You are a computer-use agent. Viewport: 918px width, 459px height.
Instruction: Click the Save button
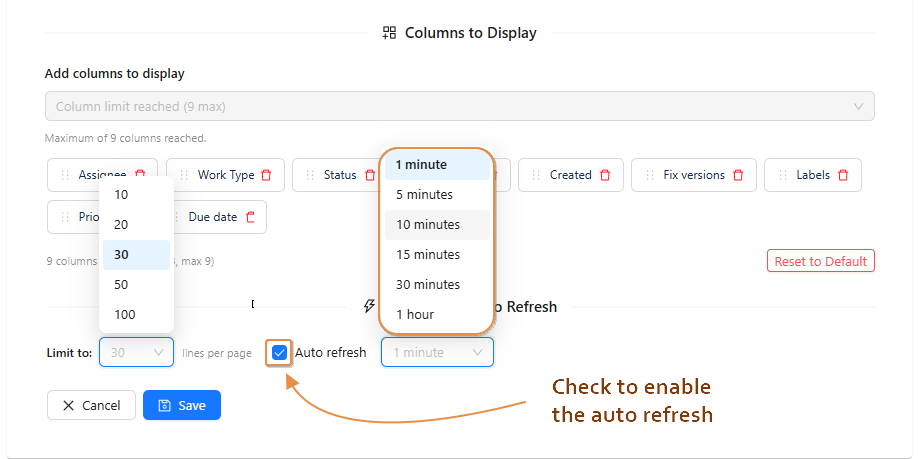182,405
